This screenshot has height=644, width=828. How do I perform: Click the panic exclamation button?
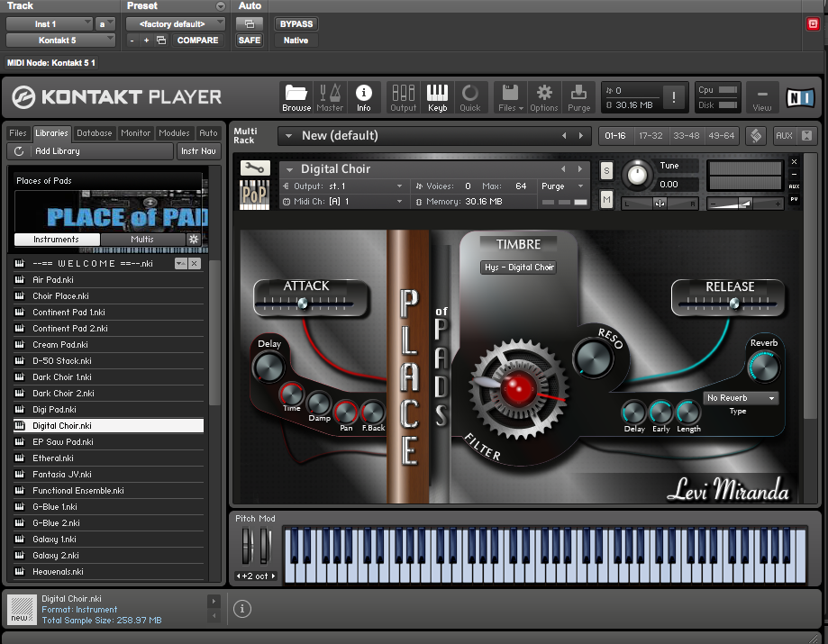673,97
